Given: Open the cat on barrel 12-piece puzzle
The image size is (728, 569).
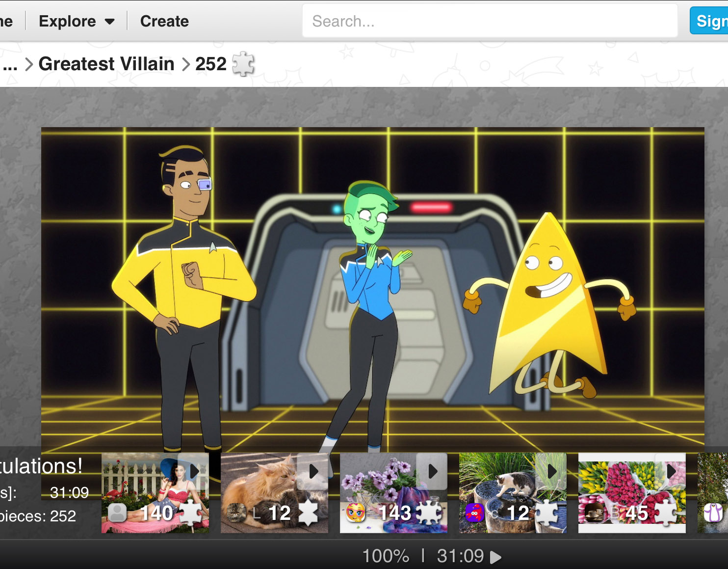Looking at the screenshot, I should [513, 492].
